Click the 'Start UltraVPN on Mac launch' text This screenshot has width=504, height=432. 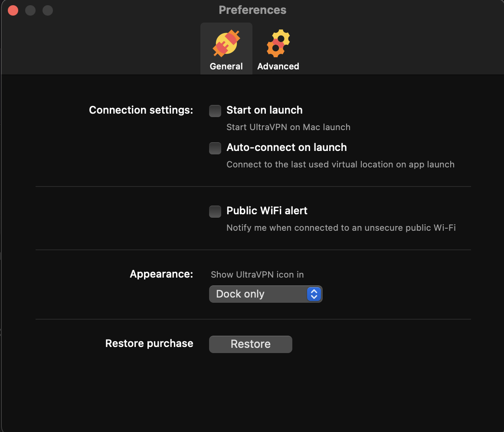288,127
